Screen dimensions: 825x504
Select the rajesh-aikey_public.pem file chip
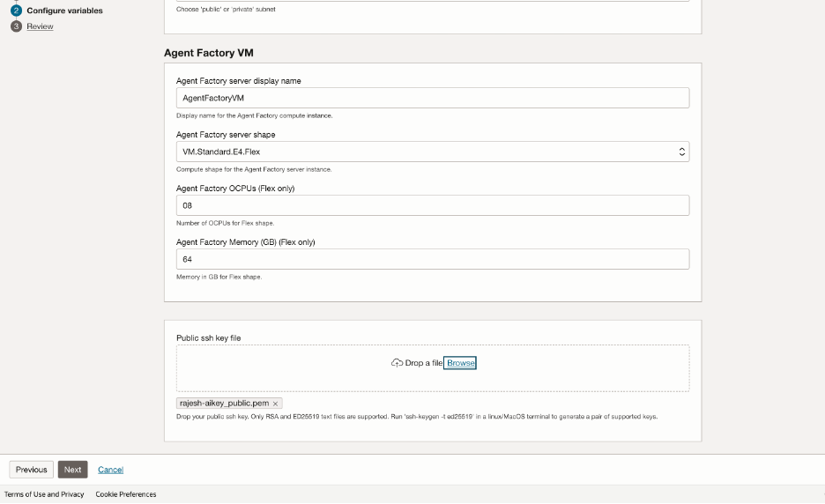point(224,404)
